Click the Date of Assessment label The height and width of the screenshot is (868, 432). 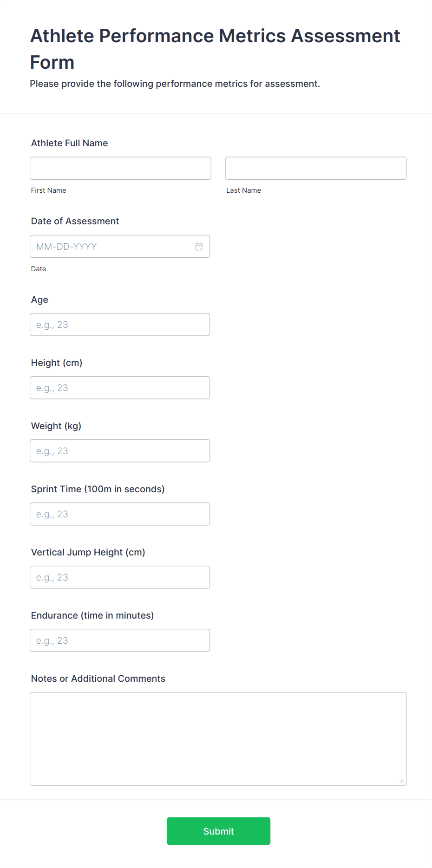[x=75, y=221]
